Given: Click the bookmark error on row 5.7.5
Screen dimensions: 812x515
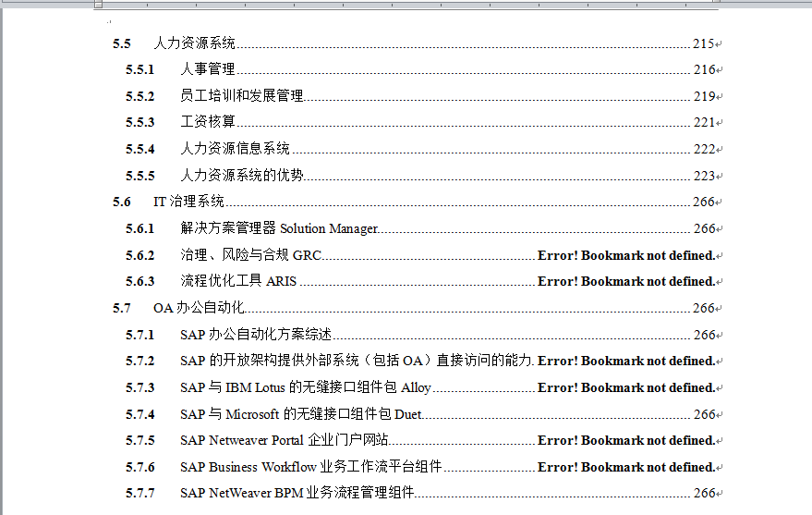Looking at the screenshot, I should [x=626, y=440].
